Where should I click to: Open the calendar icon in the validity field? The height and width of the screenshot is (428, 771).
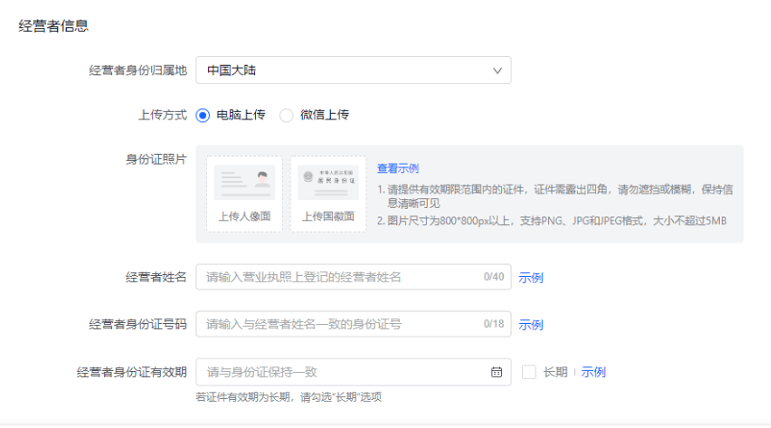tap(496, 372)
